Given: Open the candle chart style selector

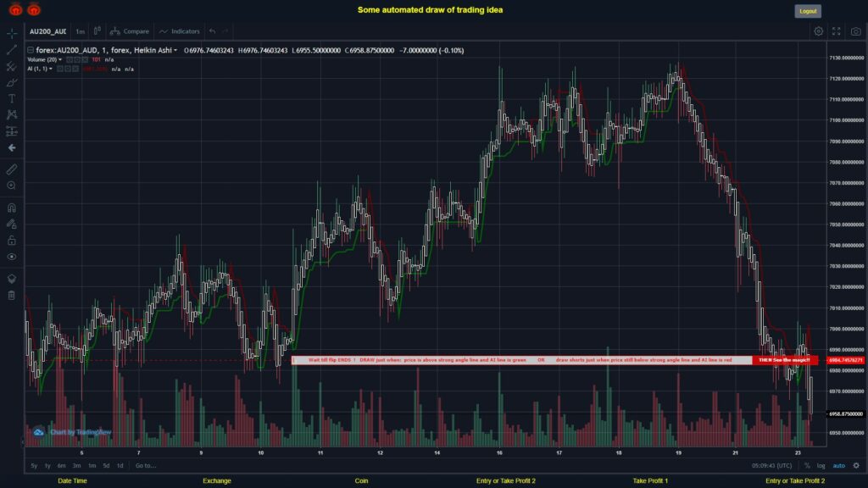Looking at the screenshot, I should pyautogui.click(x=97, y=31).
